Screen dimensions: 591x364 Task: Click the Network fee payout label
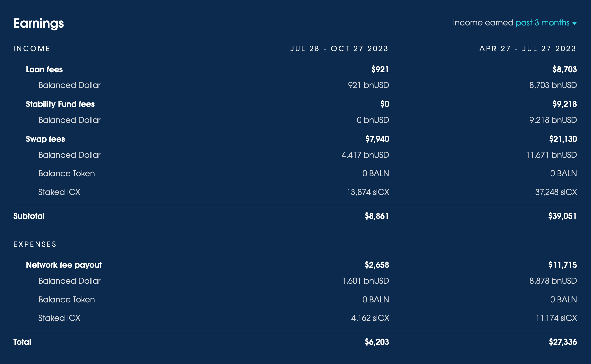coord(64,265)
